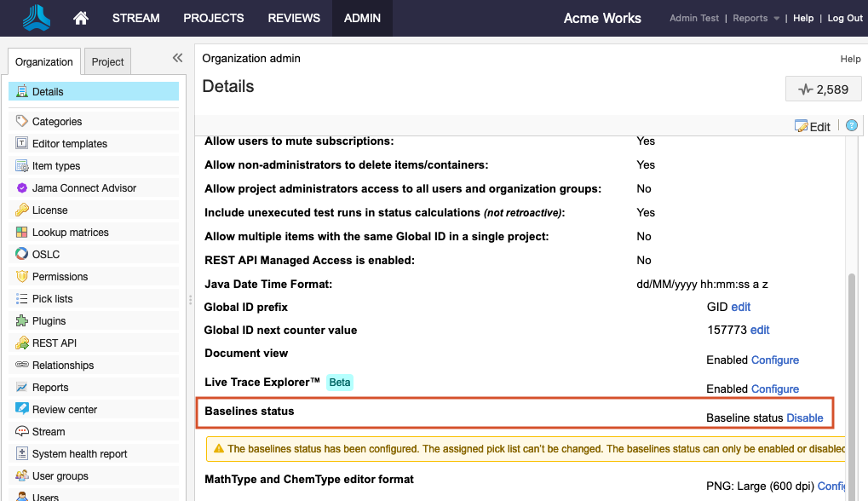Switch to the Organization tab

[x=44, y=61]
